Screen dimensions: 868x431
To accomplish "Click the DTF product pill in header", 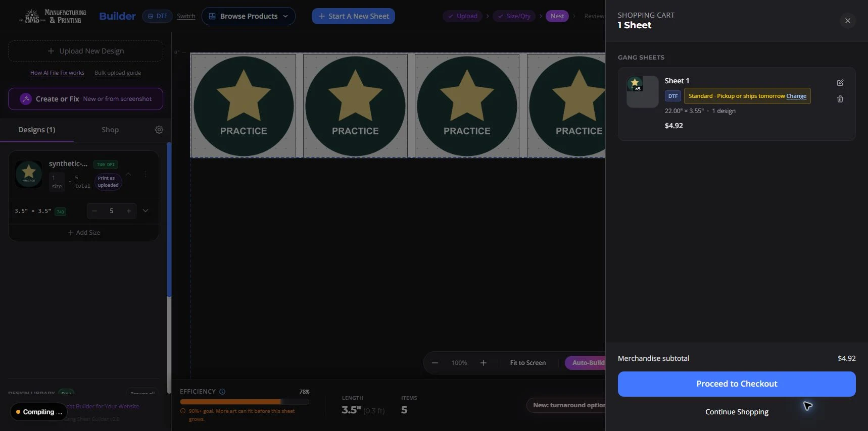I will point(158,16).
